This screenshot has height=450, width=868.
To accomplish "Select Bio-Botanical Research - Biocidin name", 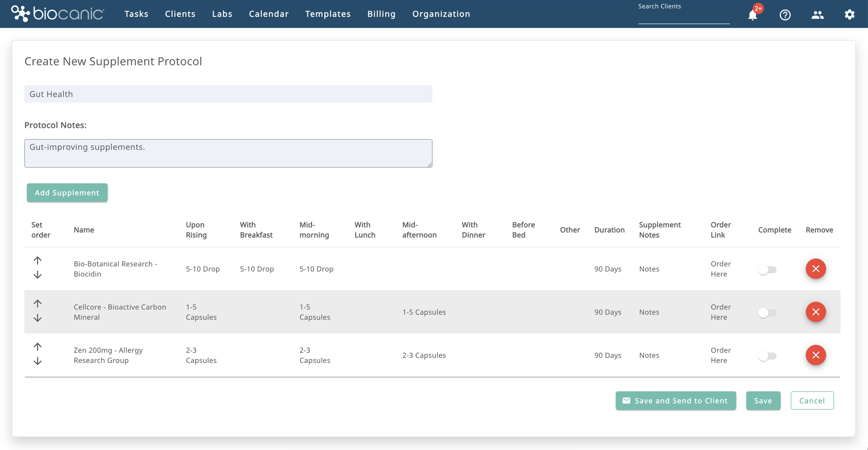I will [x=115, y=269].
